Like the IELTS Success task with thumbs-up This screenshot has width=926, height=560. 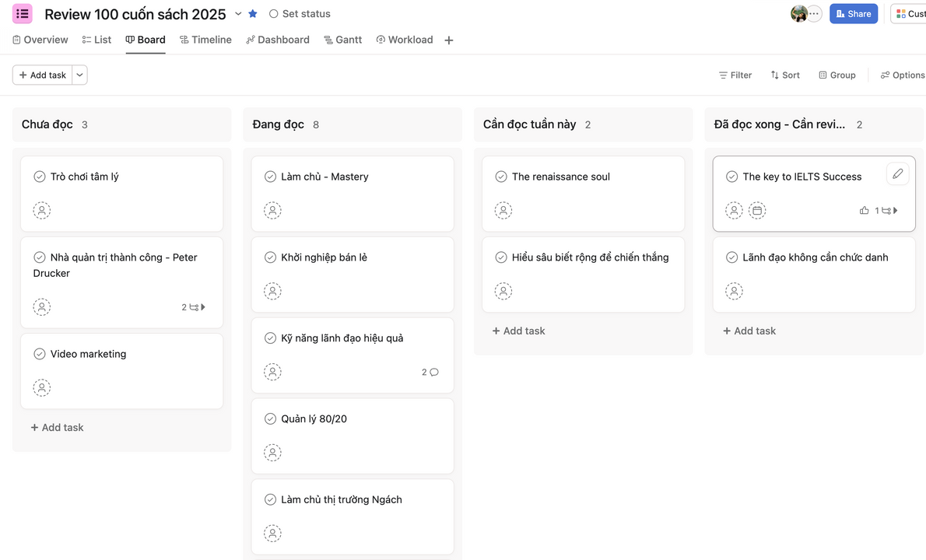pos(864,211)
